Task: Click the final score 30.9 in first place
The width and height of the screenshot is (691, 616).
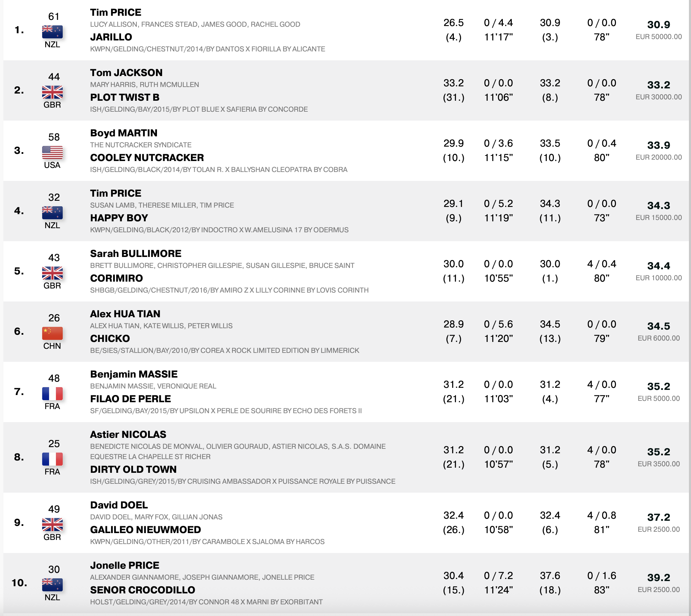Action: click(658, 25)
